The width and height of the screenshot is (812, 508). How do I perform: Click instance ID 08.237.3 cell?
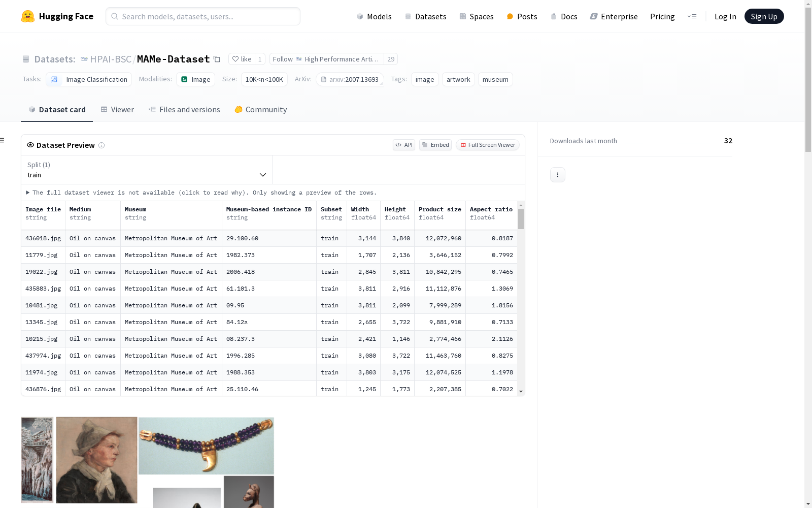(269, 339)
